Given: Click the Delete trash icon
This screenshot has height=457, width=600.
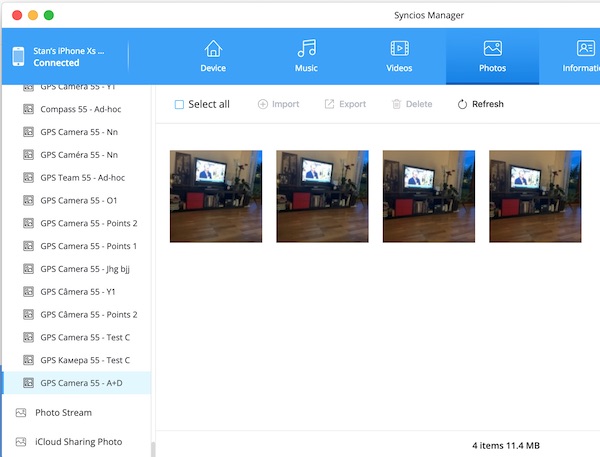Looking at the screenshot, I should 397,104.
